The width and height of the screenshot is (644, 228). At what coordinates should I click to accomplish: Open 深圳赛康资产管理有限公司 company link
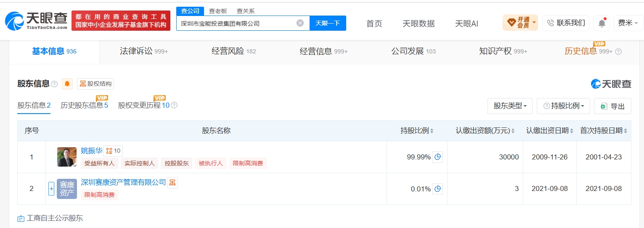point(123,183)
